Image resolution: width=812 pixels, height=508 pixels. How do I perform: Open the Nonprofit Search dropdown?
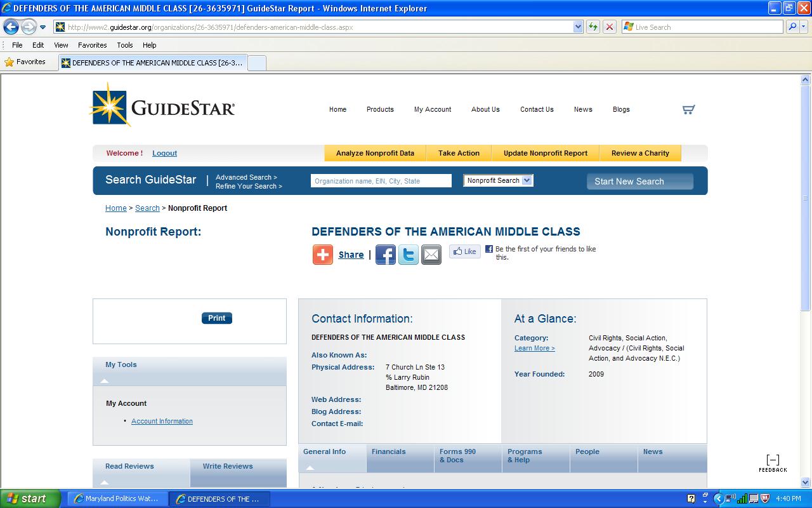click(498, 180)
